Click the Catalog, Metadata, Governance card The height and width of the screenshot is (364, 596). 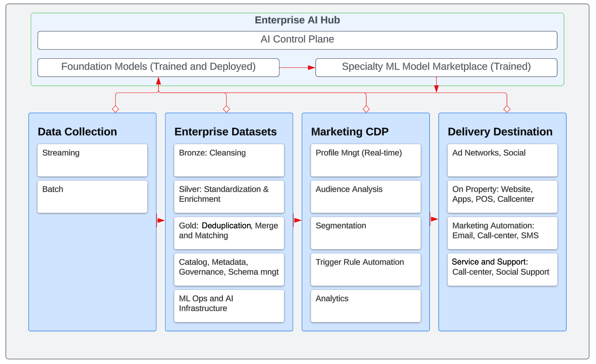[x=229, y=269]
